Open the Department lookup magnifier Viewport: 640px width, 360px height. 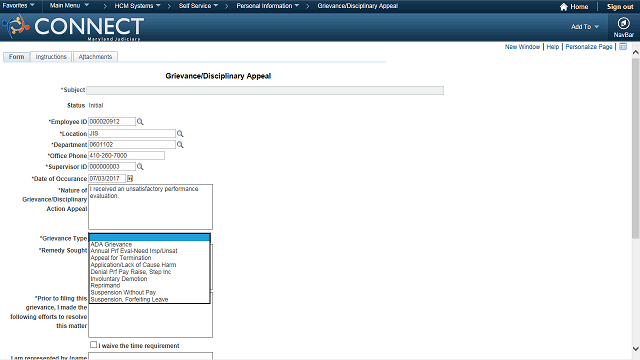tap(180, 144)
